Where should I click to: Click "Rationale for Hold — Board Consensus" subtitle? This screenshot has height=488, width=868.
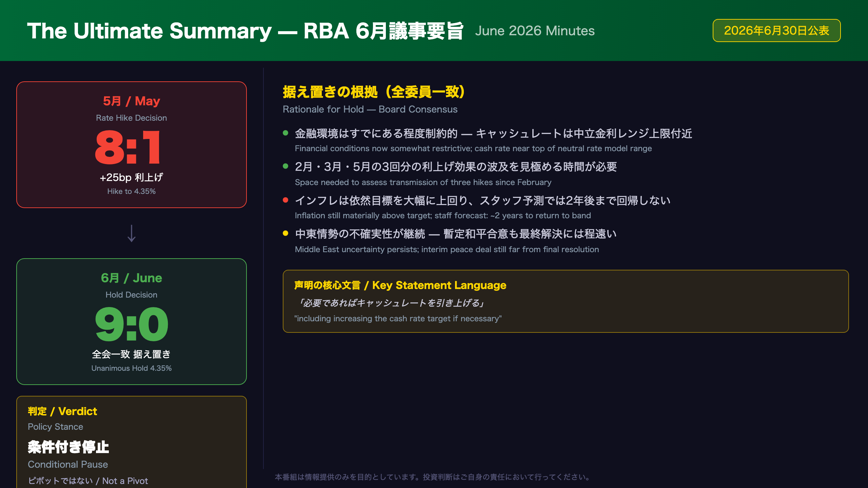[370, 109]
